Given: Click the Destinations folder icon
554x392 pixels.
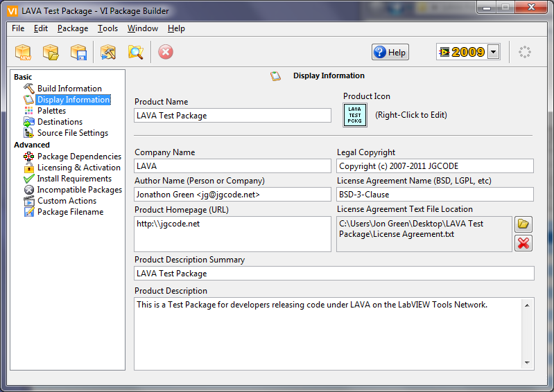Looking at the screenshot, I should click(29, 122).
